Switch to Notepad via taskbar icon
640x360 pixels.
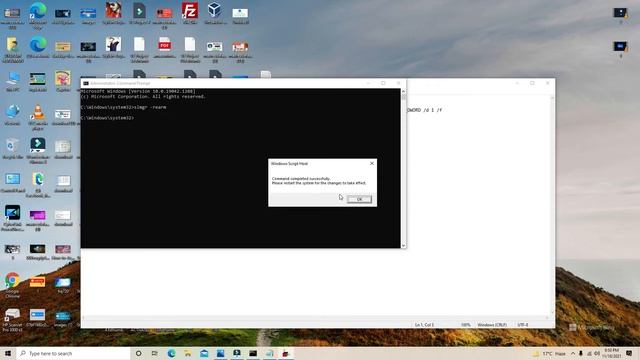(269, 353)
